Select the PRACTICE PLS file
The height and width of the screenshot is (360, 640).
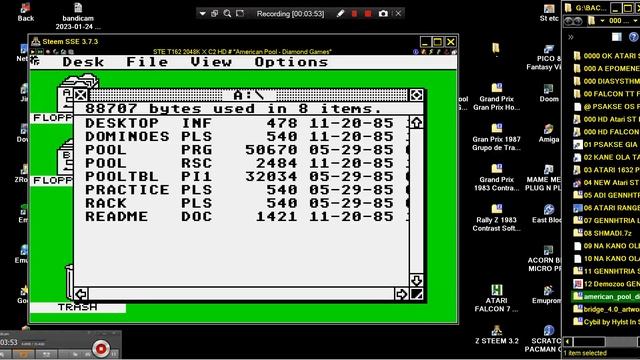pyautogui.click(x=239, y=190)
